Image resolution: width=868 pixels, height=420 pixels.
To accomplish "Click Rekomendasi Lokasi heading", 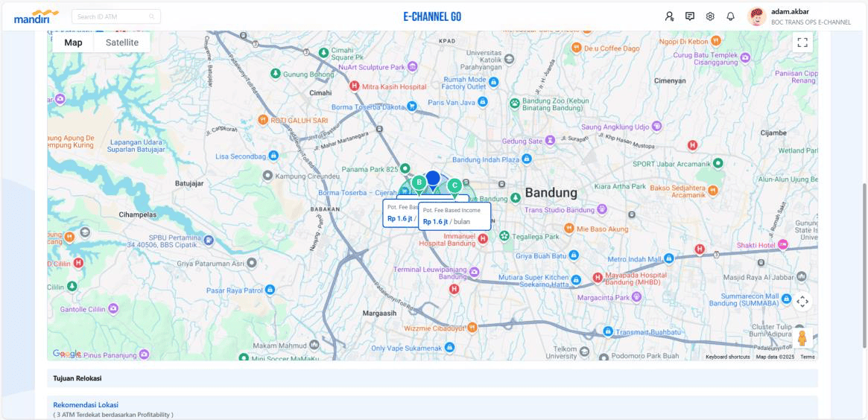I will (x=86, y=404).
